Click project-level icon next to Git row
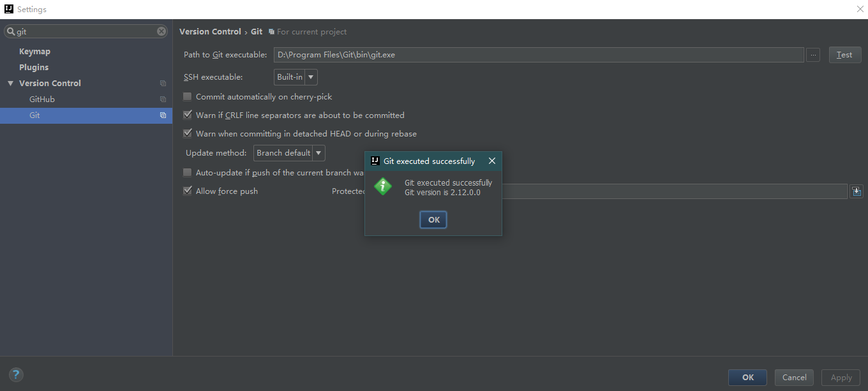This screenshot has width=868, height=391. click(163, 115)
